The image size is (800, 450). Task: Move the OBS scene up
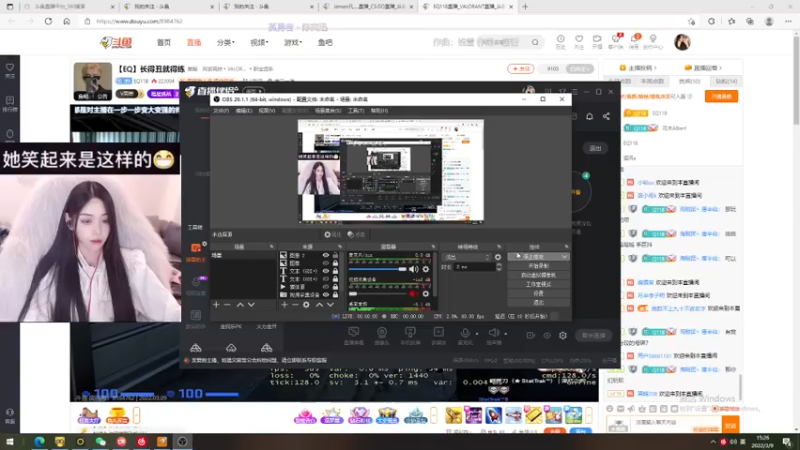point(240,305)
